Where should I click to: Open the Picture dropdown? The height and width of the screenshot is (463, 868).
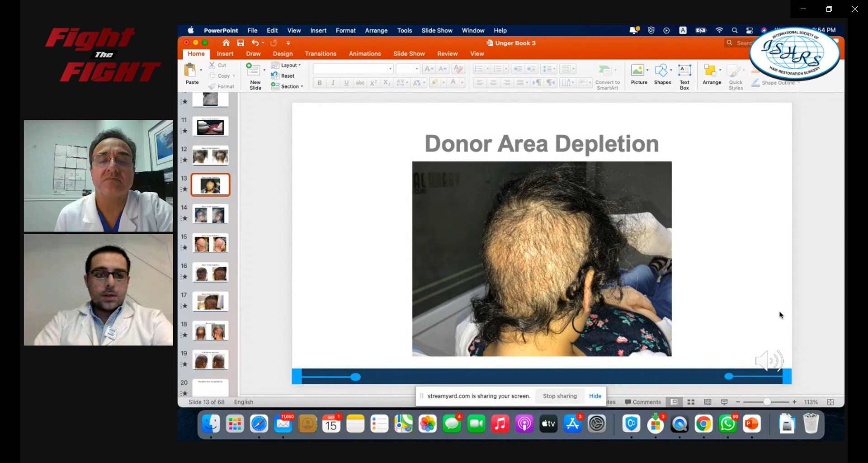click(647, 70)
